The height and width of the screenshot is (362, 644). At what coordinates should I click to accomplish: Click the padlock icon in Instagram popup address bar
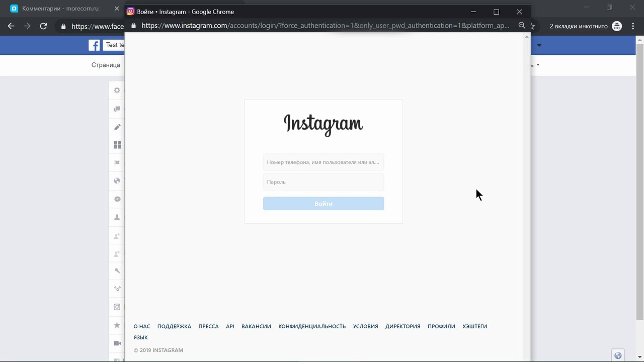[133, 26]
